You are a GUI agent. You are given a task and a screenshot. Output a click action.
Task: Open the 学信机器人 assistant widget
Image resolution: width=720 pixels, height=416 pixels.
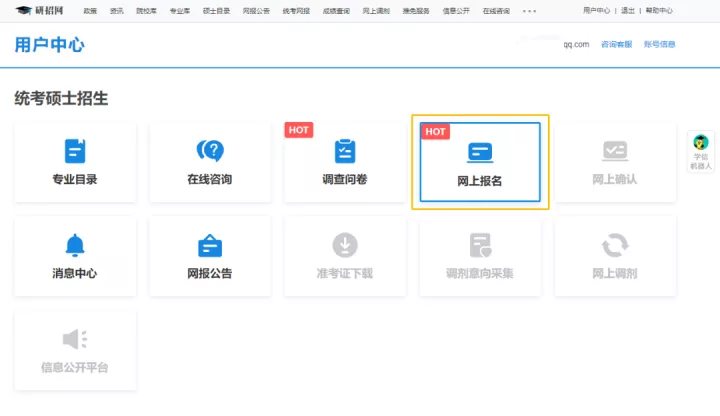[702, 152]
